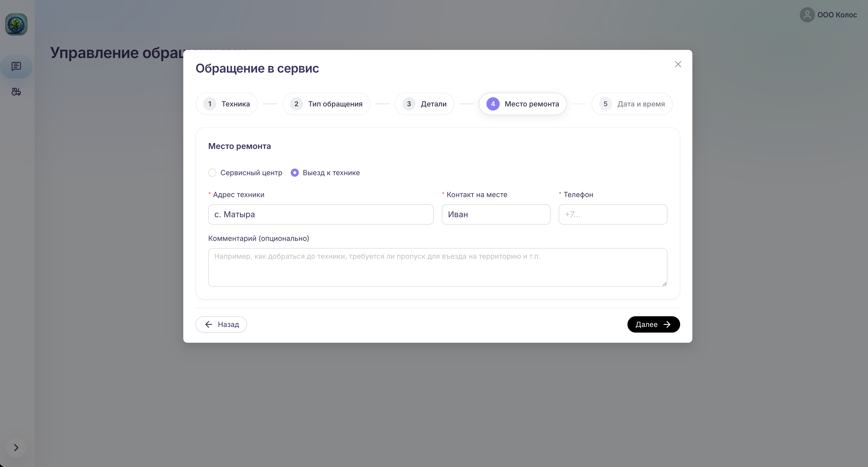Viewport: 868px width, 467px height.
Task: Click the app logo icon in sidebar
Action: pyautogui.click(x=16, y=24)
